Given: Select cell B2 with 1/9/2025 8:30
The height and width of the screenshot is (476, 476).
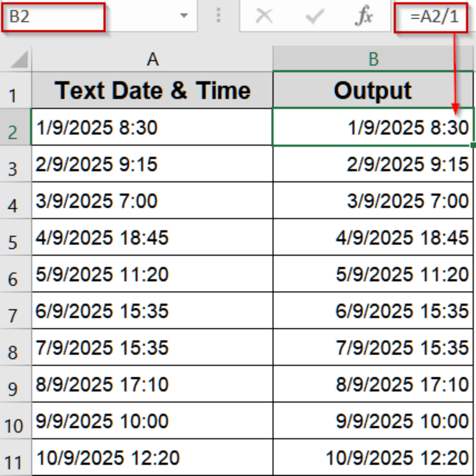Looking at the screenshot, I should click(373, 127).
